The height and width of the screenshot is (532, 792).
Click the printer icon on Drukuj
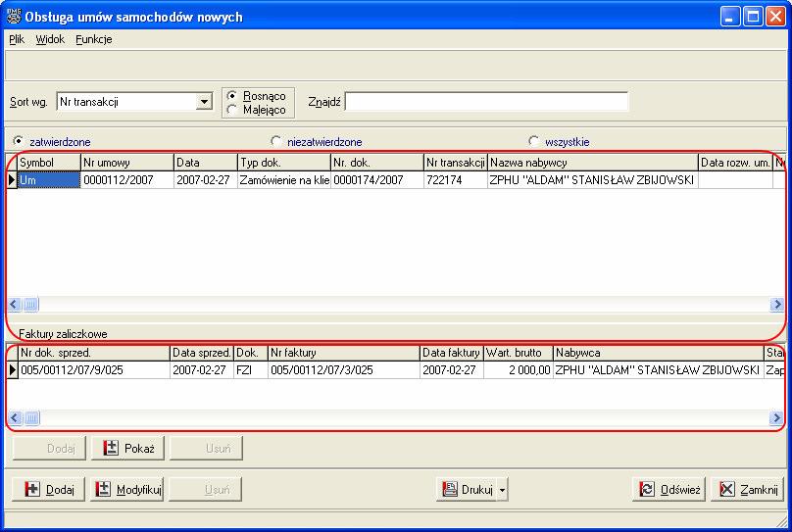[450, 489]
